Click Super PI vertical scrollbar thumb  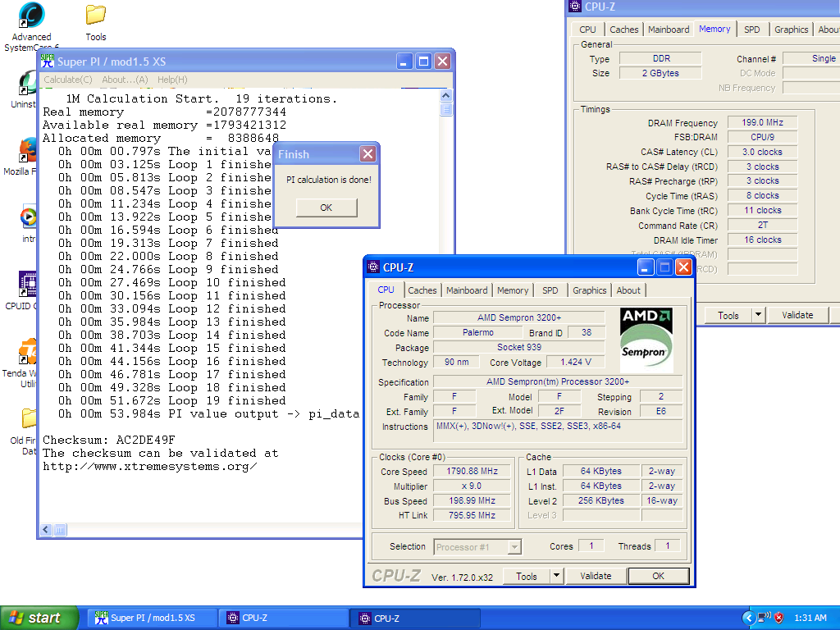tap(445, 109)
